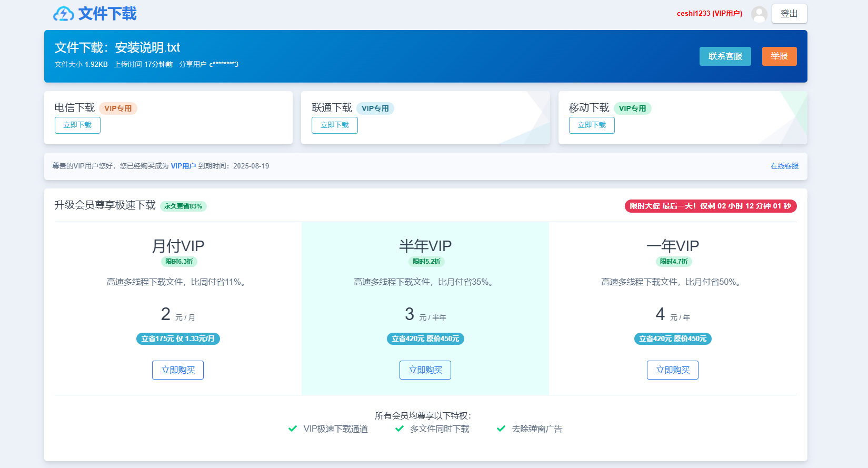Screen dimensions: 868x468
Task: Start 电信下载 via 立即下载 button
Action: 77,125
